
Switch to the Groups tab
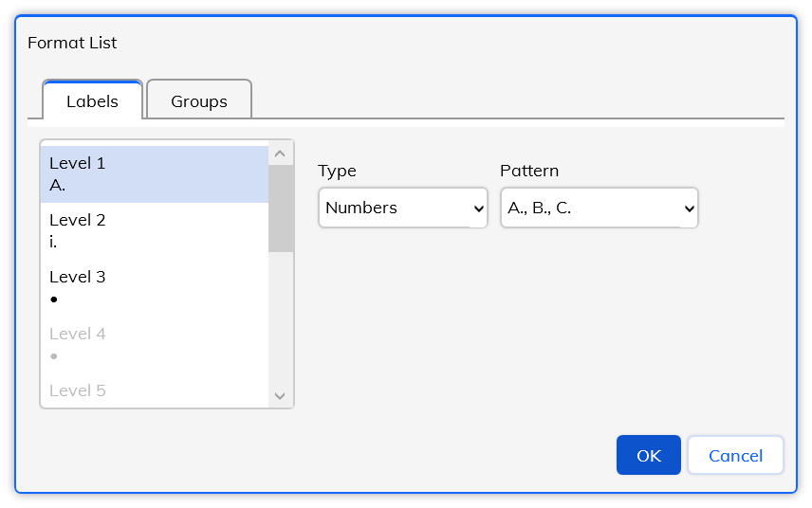click(x=199, y=100)
